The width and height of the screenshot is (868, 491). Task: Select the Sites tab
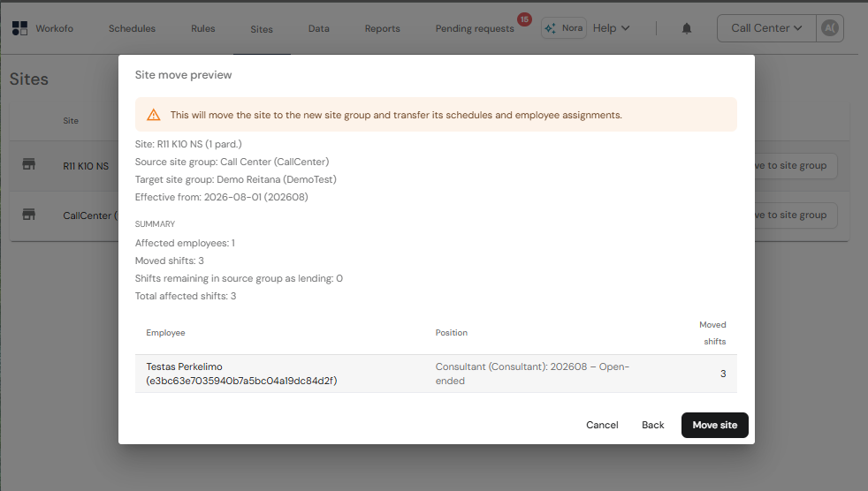[262, 29]
